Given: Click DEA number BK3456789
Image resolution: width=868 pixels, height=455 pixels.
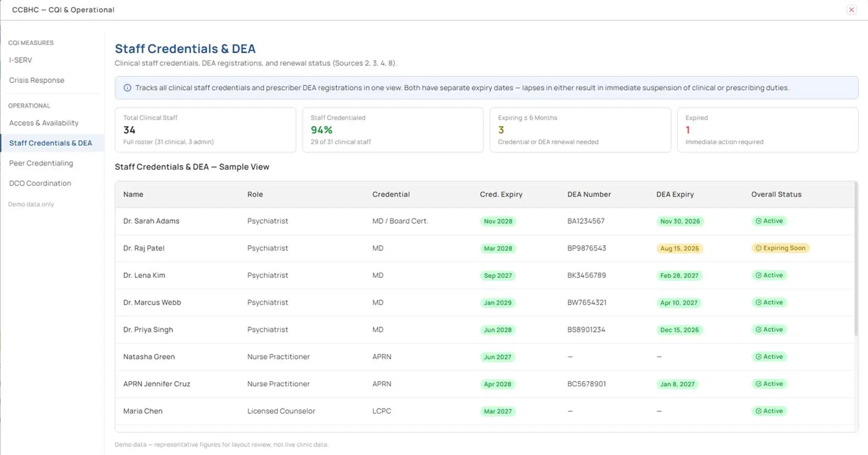Looking at the screenshot, I should (x=587, y=275).
